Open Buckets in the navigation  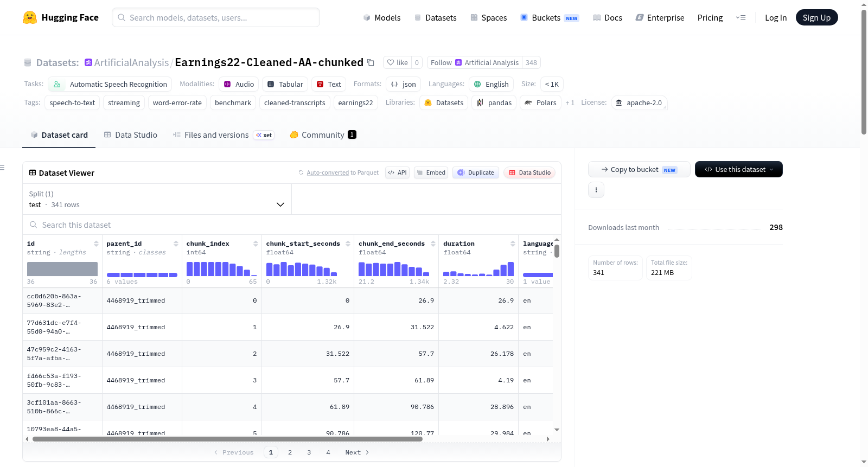click(x=550, y=18)
